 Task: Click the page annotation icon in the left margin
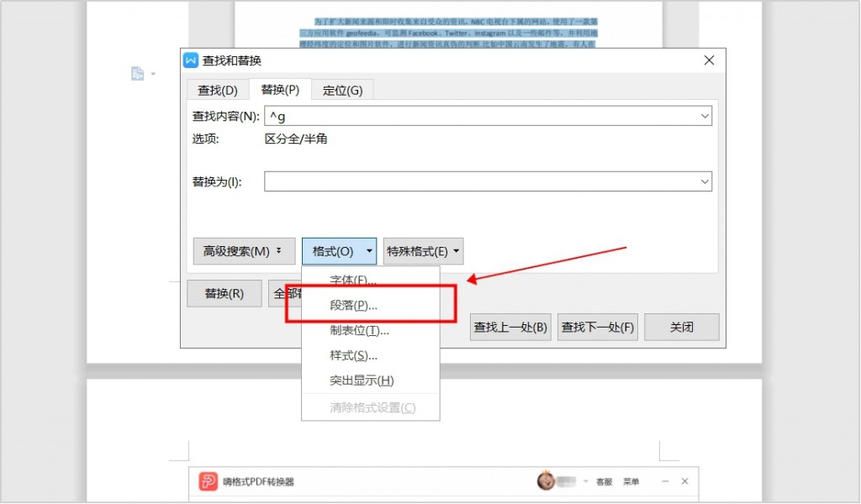click(137, 73)
